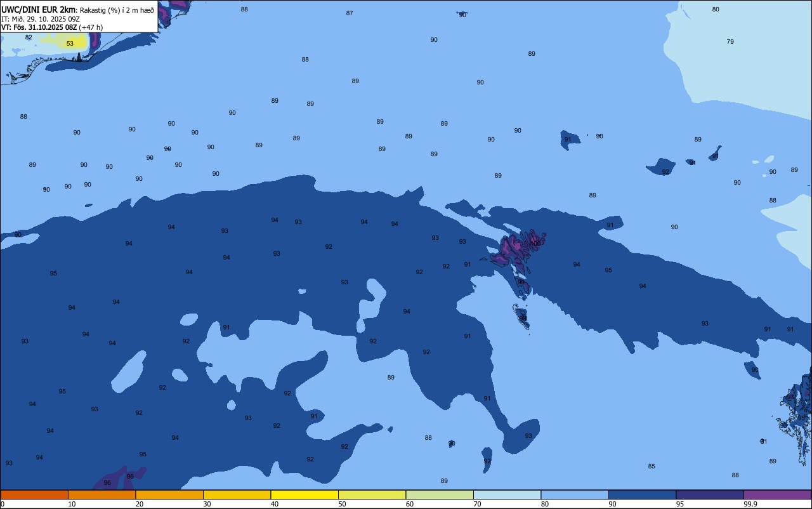
Task: Click the map value 85
Action: (652, 466)
